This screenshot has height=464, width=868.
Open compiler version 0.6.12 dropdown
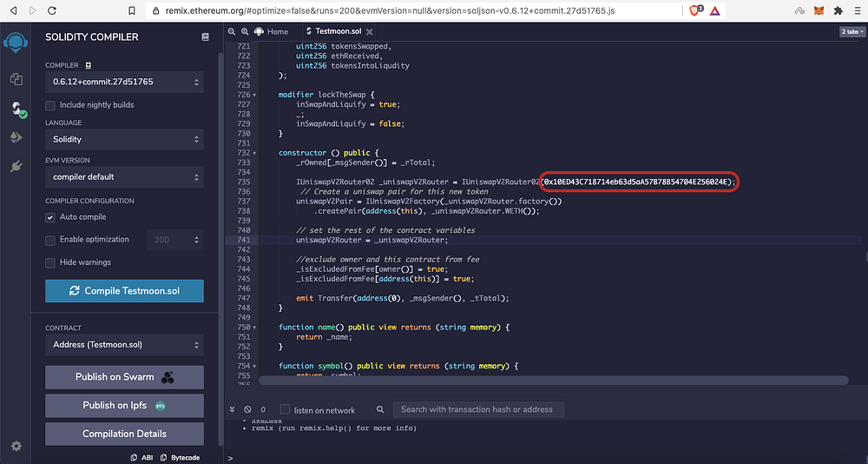pyautogui.click(x=124, y=82)
